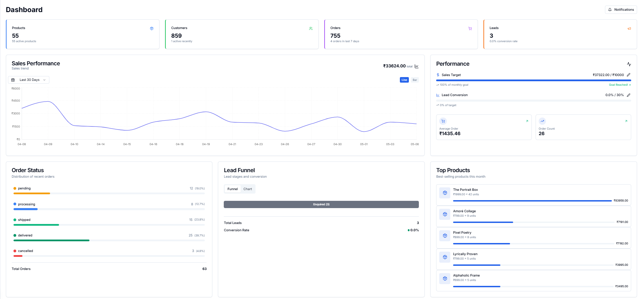Switch to Chart tab in Lead Funnel

tap(248, 189)
